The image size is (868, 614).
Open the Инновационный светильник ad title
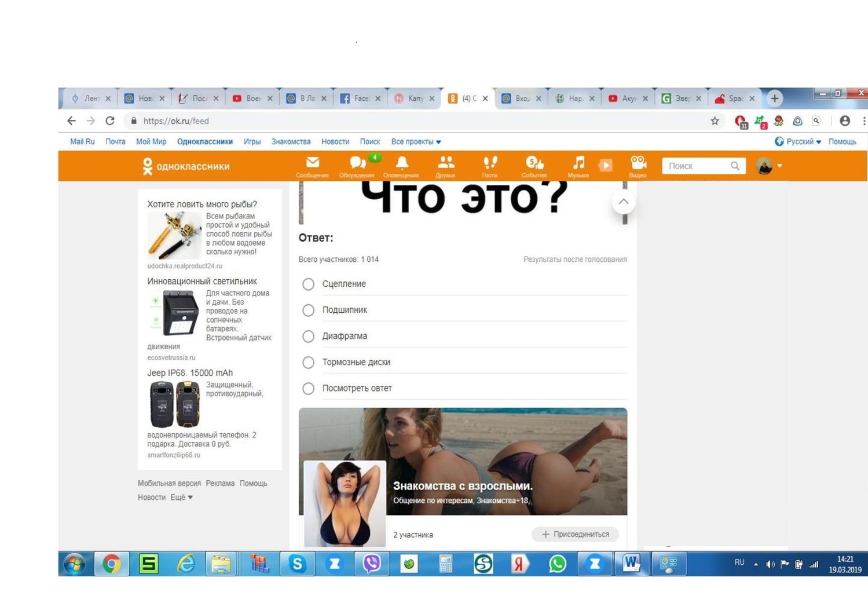pyautogui.click(x=202, y=281)
